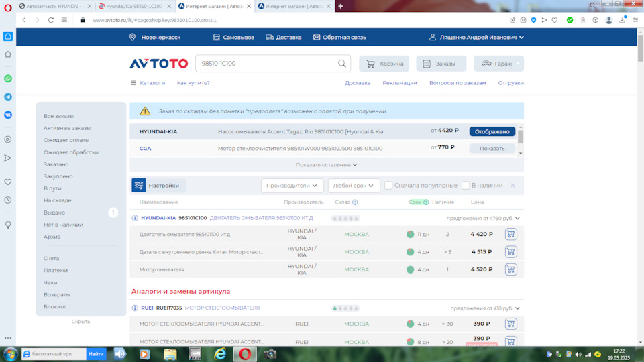Open the ДВИГАТЕЛЬ ОМЫВАТЕЛЯ 985101100 ИТ.Д link
Viewport: 644px width, 362px height.
click(261, 218)
